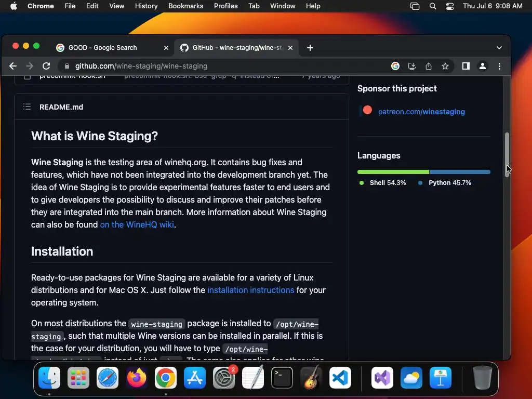The image size is (532, 399).
Task: Open Visual Studio Code from the dock
Action: (340, 378)
